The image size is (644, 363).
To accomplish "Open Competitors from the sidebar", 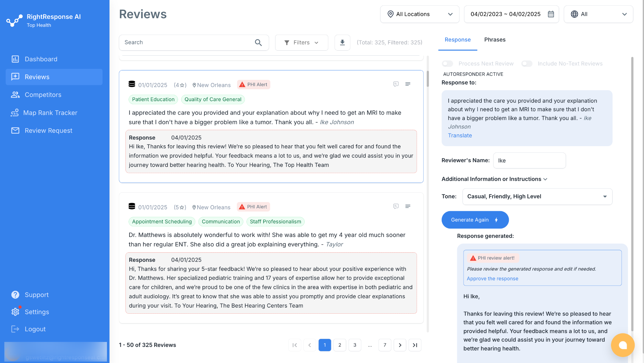I will [43, 95].
